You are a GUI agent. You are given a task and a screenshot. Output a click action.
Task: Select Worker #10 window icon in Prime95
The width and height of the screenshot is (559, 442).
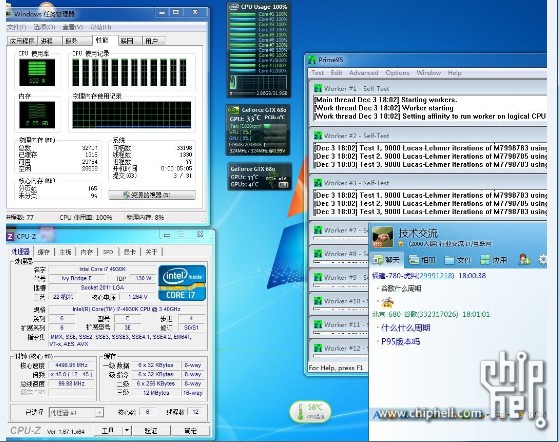pos(318,301)
